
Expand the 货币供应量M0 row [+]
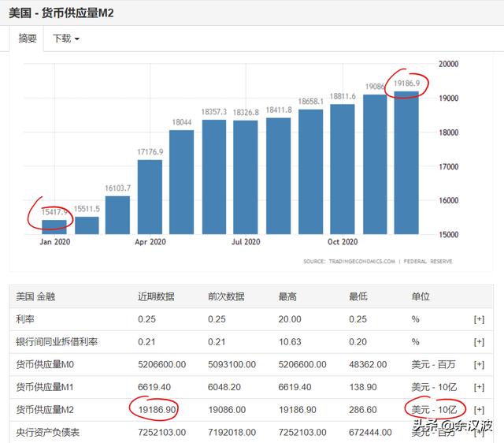click(x=479, y=364)
